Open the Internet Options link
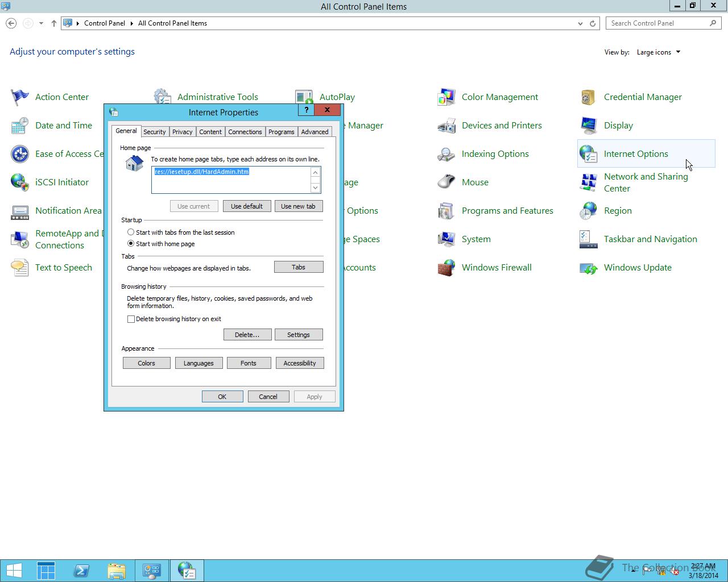Screen dimensions: 728x582 tap(636, 154)
